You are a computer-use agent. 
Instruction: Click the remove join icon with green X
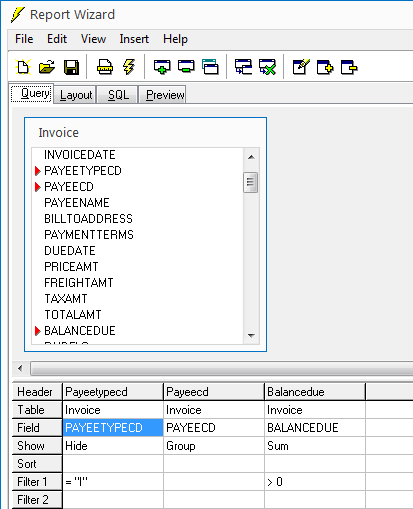[x=268, y=67]
